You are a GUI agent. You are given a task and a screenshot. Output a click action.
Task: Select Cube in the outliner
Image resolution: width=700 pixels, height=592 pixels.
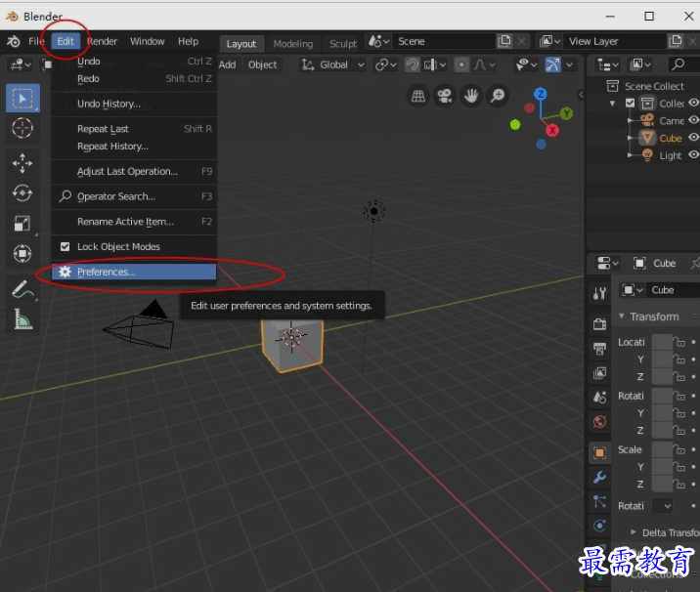pyautogui.click(x=670, y=139)
